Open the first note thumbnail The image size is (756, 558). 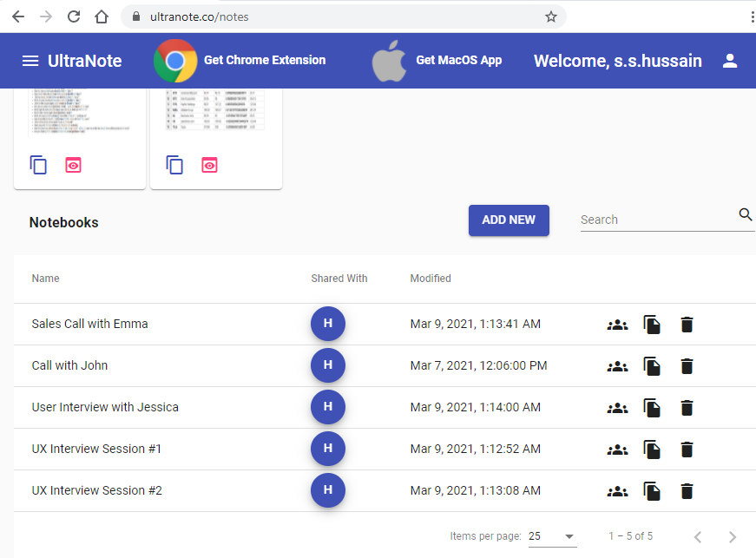tap(80, 111)
